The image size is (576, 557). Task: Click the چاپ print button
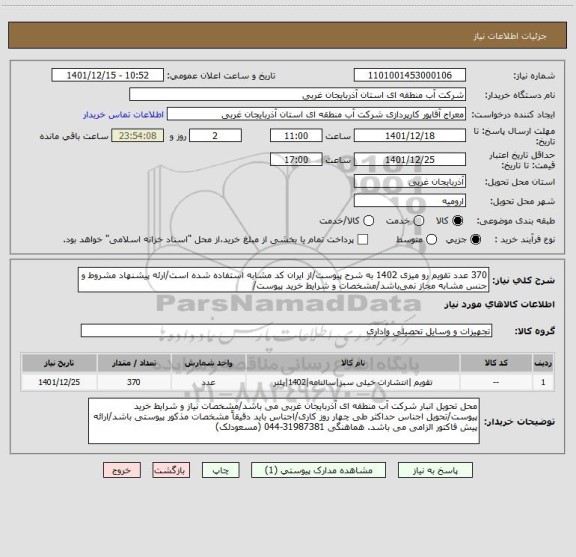coord(220,470)
